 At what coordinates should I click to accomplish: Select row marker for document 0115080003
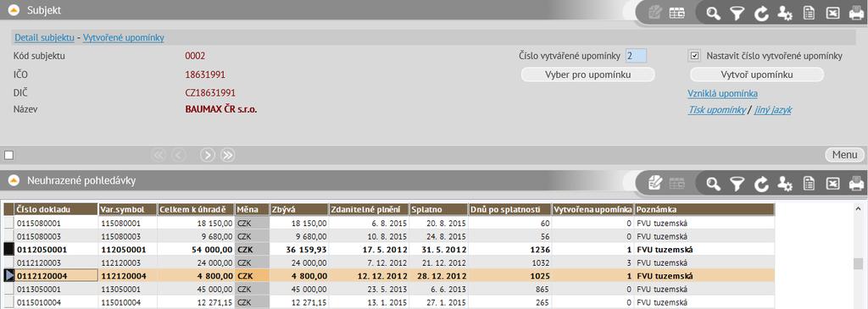tap(8, 236)
